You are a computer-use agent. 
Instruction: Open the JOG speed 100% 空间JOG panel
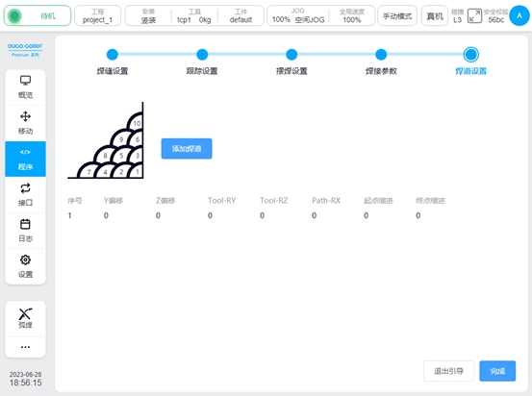click(x=298, y=15)
